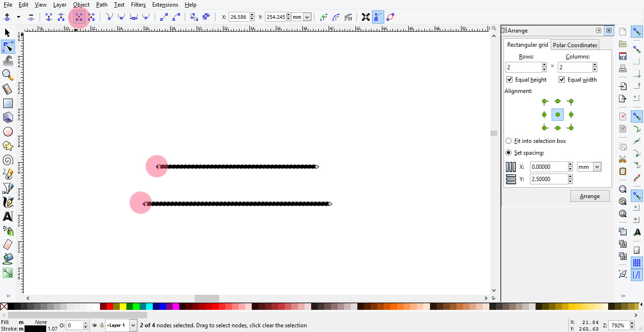Image resolution: width=644 pixels, height=332 pixels.
Task: Select the Ellipse circle tool
Action: (8, 132)
